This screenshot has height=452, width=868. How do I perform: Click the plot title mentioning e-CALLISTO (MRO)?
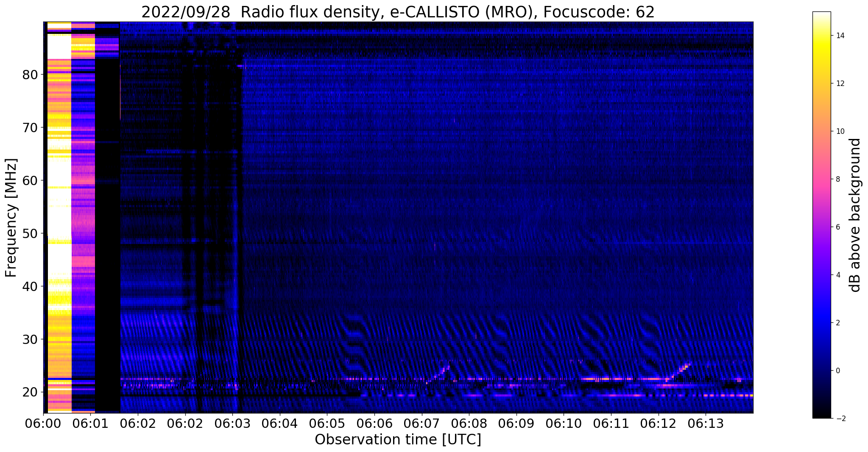398,12
